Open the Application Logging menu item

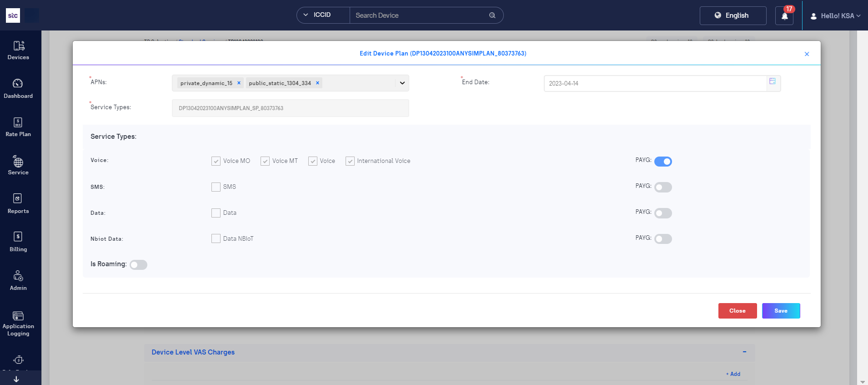[18, 323]
